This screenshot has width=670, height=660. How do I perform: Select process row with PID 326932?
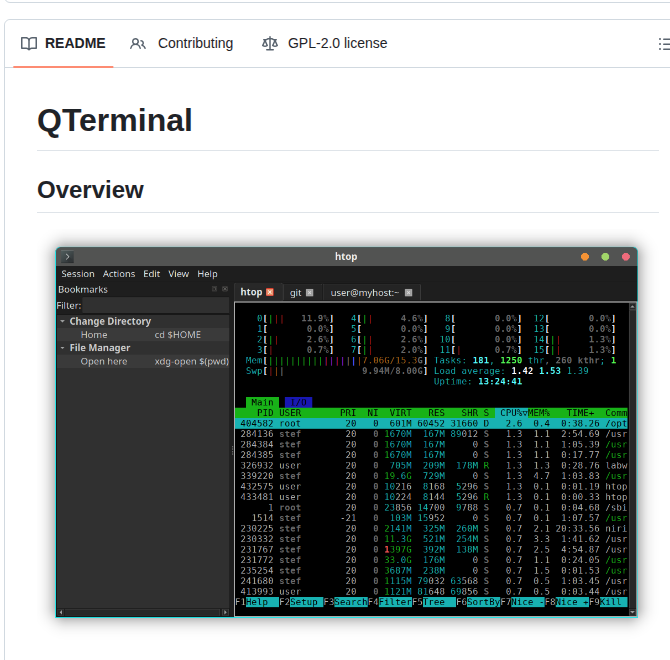pos(431,466)
